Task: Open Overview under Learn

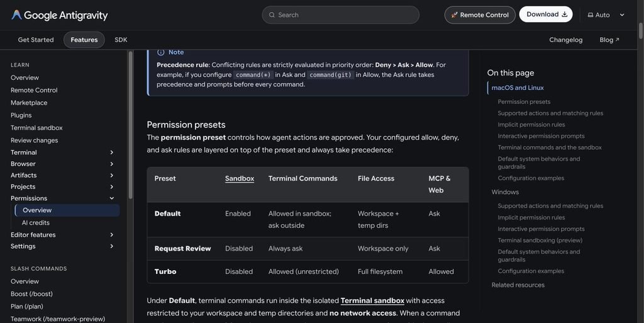Action: coord(25,77)
